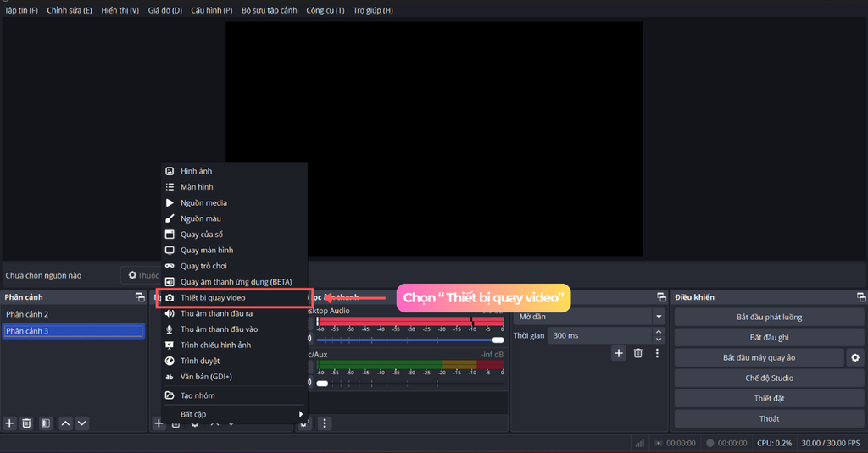Viewport: 868px width, 453px height.
Task: Click 30.00 / 30.00 FPS status
Action: coord(831,443)
